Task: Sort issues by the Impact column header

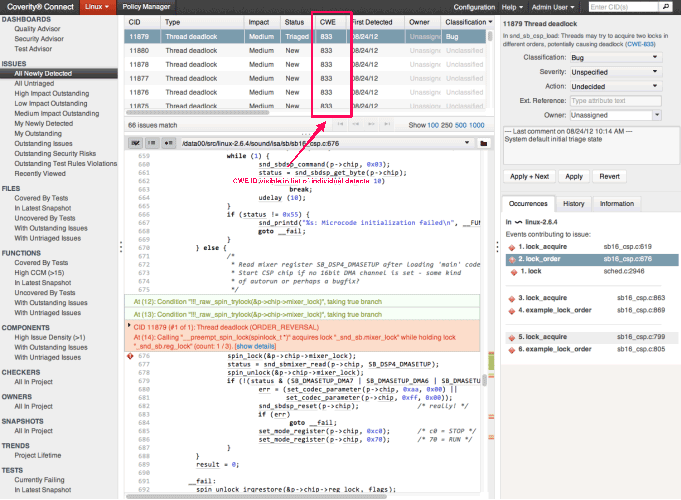Action: click(262, 22)
